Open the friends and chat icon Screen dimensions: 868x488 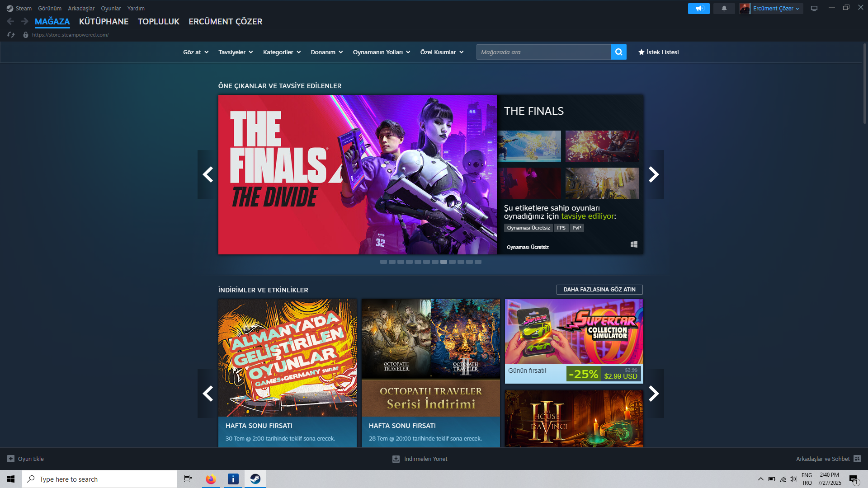pyautogui.click(x=857, y=459)
